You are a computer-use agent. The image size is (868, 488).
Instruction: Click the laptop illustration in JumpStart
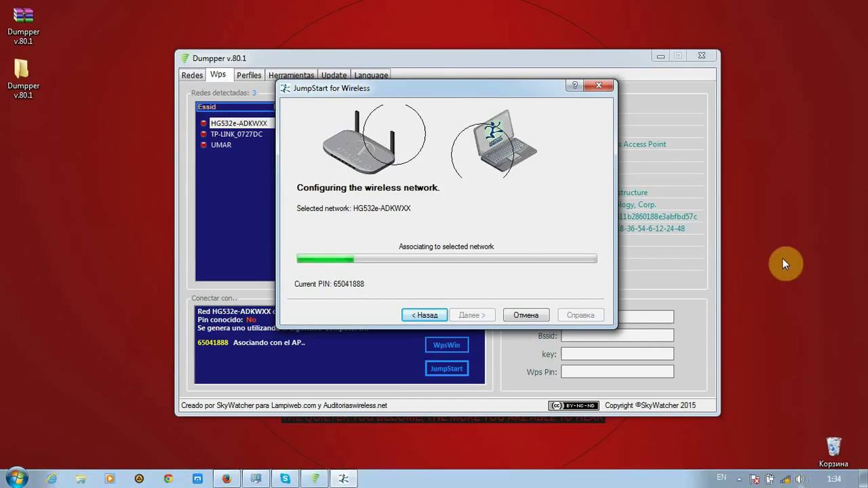(x=507, y=141)
